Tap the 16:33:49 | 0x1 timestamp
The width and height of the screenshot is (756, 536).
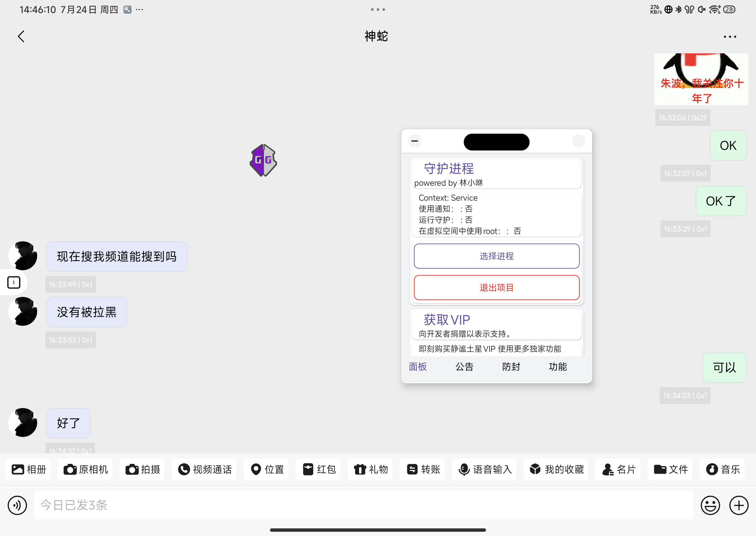[x=71, y=285]
